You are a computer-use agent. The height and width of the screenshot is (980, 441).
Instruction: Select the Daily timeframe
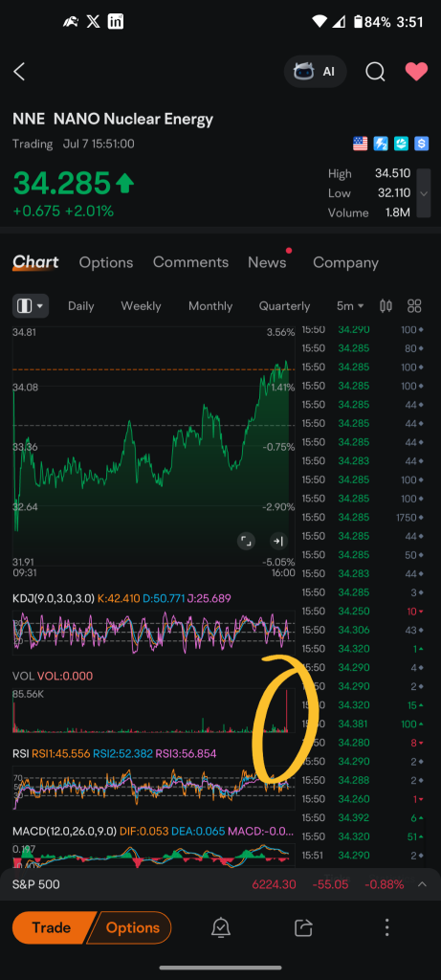point(81,306)
